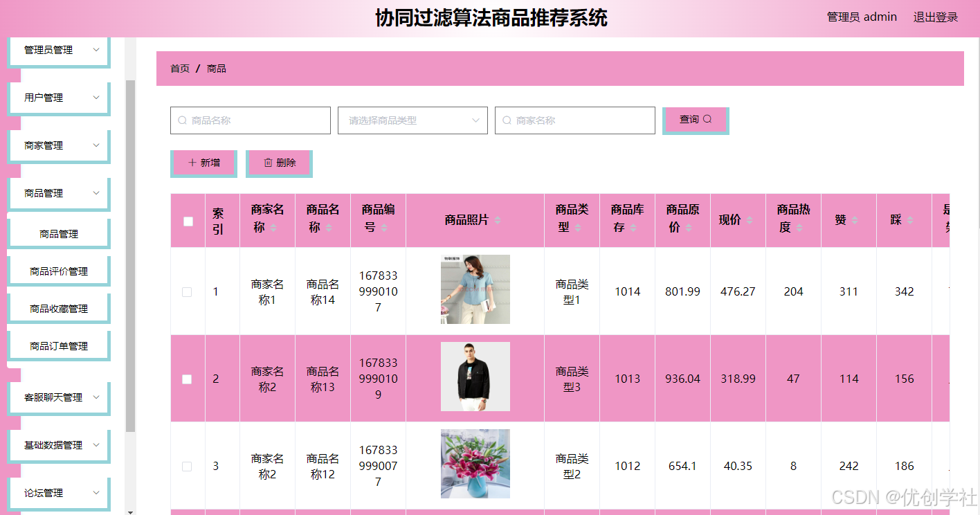
Task: Open the 商品收藏管理 submenu item
Action: [x=59, y=309]
